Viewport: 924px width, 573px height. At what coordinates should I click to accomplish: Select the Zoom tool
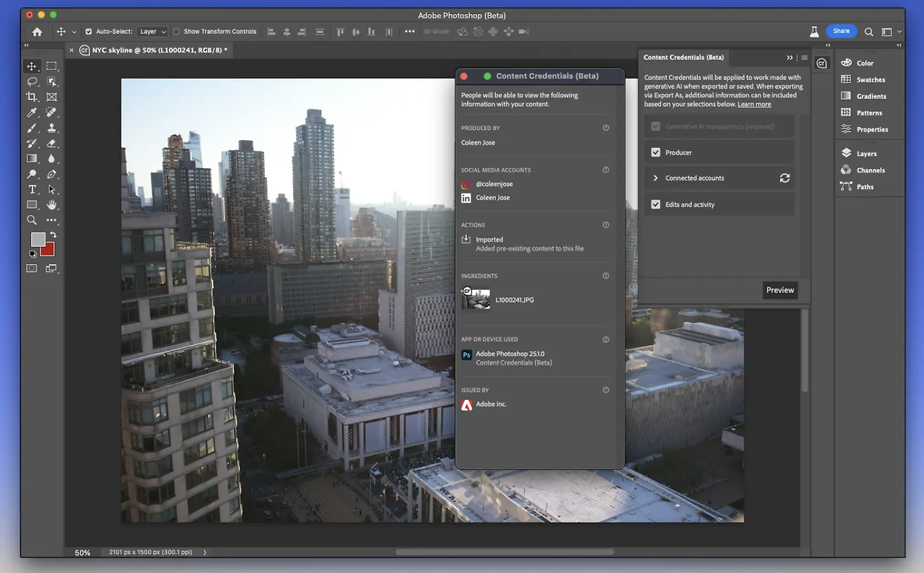32,220
